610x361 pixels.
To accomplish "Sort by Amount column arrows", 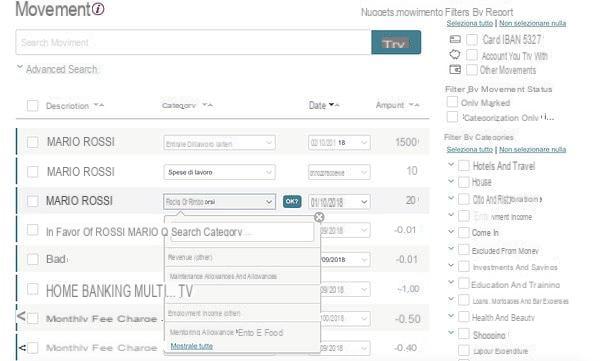I will click(x=414, y=105).
